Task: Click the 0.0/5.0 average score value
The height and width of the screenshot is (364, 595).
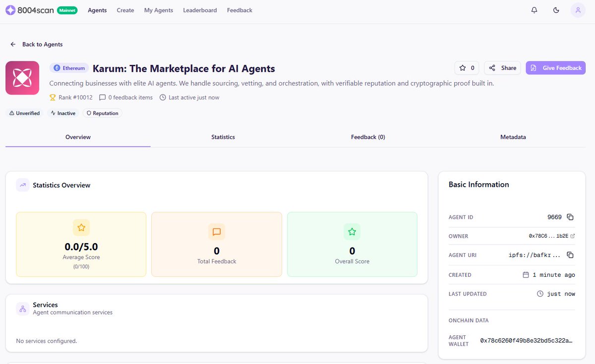Action: (81, 247)
